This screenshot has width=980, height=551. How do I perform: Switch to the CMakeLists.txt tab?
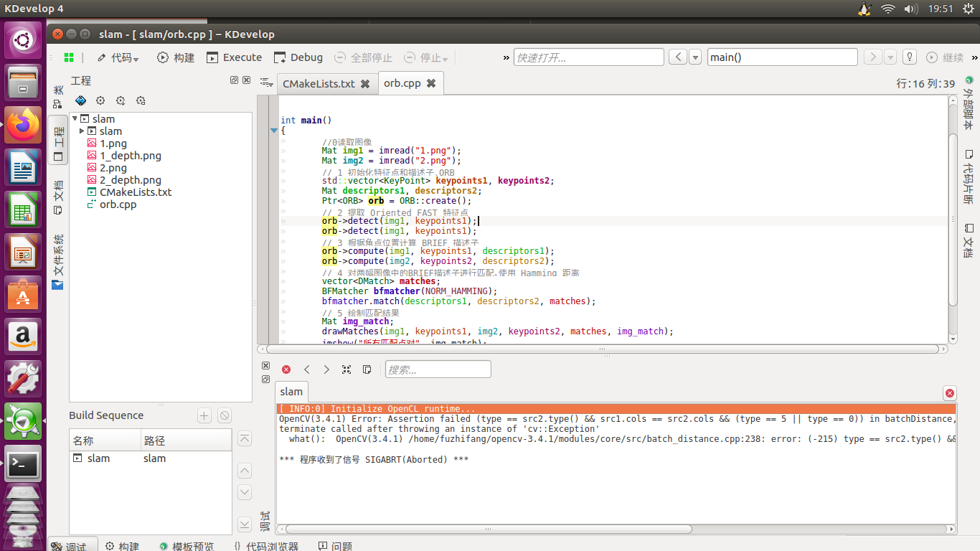[x=319, y=84]
